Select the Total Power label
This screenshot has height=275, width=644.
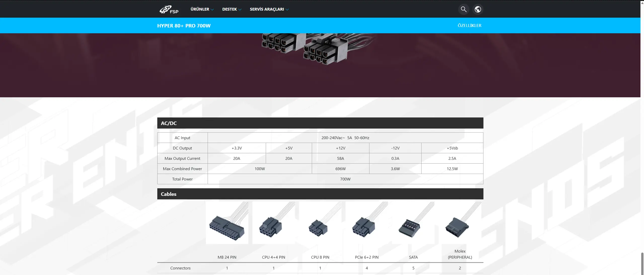[182, 179]
